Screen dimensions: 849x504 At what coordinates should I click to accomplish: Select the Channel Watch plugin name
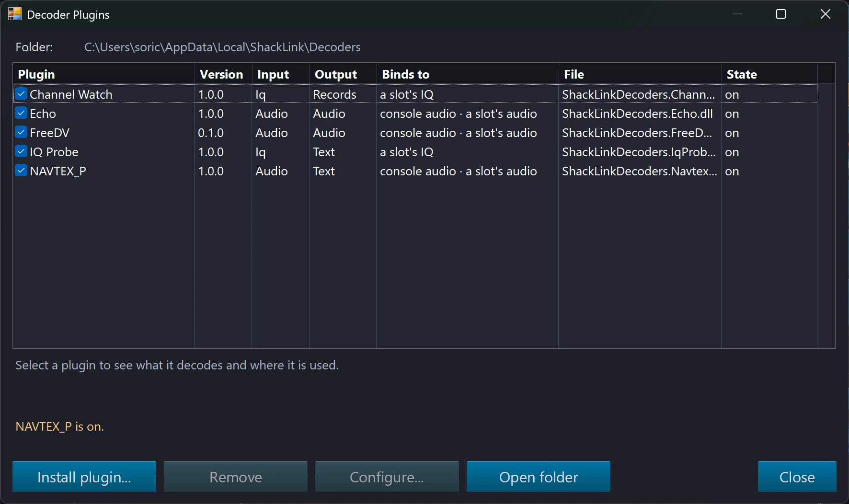tap(71, 94)
